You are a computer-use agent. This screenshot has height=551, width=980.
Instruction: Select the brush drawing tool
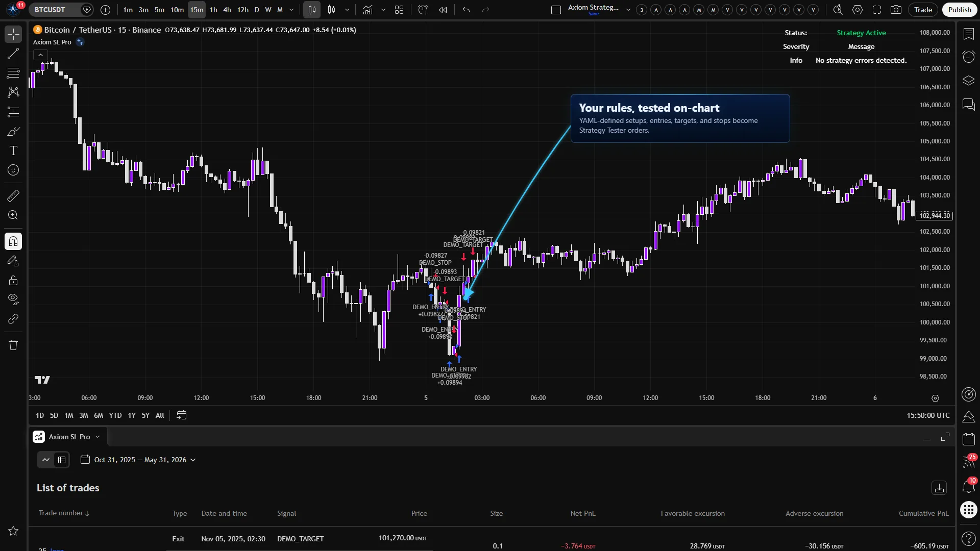(13, 131)
